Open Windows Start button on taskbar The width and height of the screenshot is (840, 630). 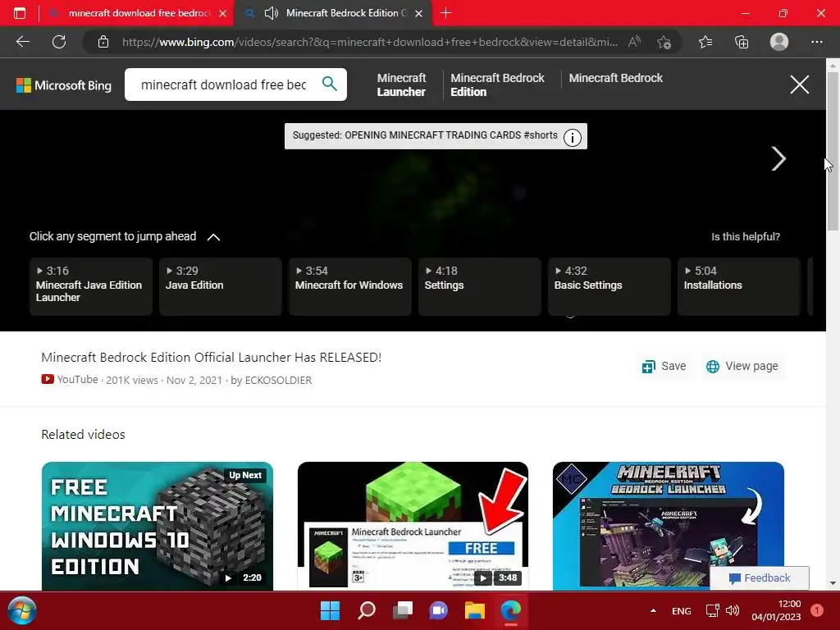[x=330, y=610]
